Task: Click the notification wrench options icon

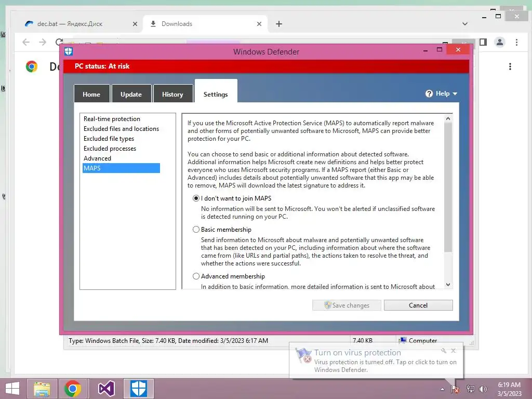Action: point(444,351)
